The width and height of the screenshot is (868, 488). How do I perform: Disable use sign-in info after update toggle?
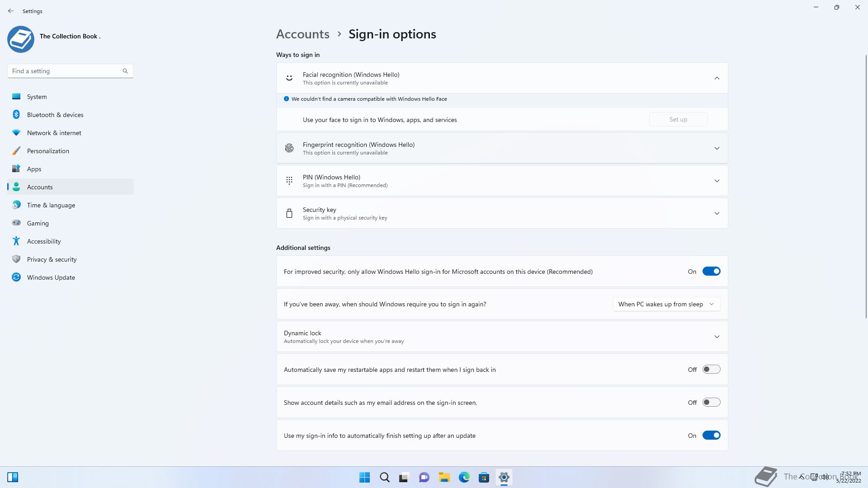click(x=711, y=435)
